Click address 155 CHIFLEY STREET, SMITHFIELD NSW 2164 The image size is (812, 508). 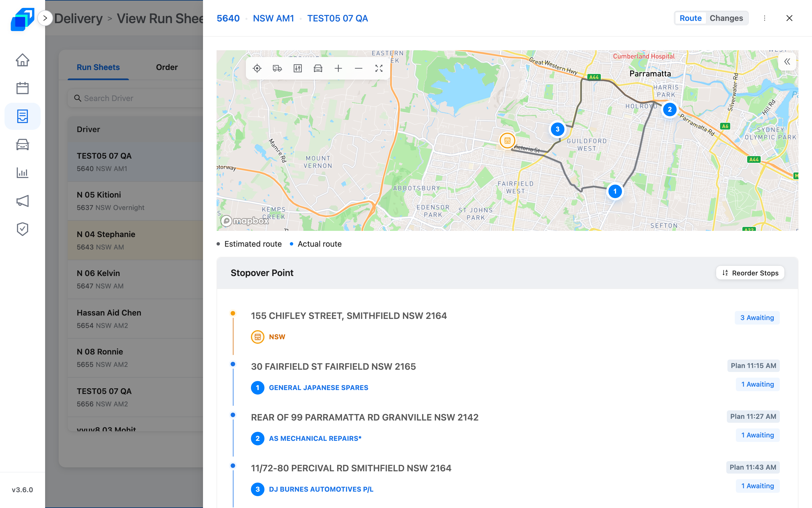349,316
